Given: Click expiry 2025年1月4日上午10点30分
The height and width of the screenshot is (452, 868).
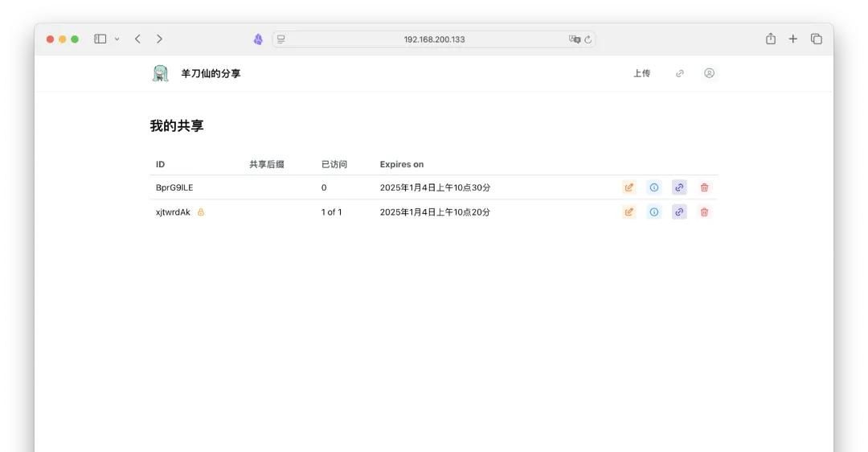Looking at the screenshot, I should coord(435,187).
